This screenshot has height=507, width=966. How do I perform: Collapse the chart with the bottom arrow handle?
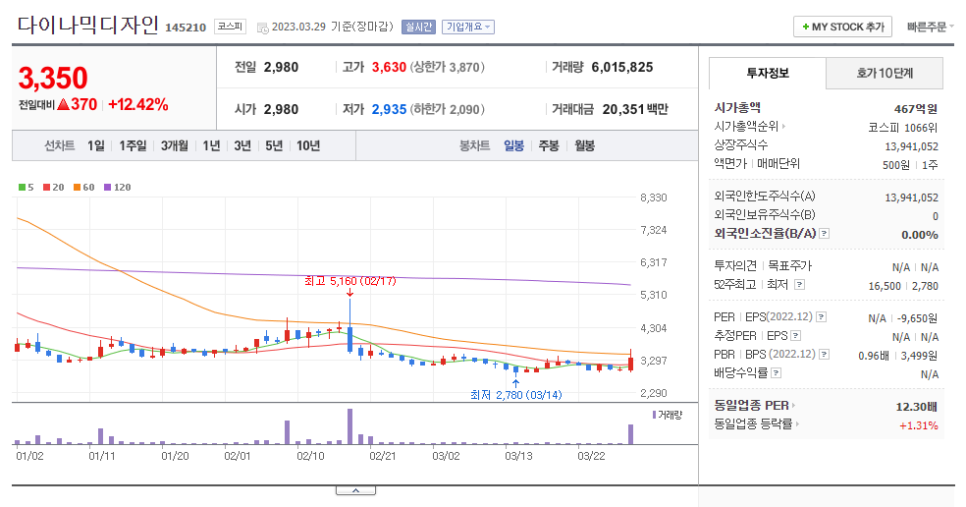click(x=355, y=490)
